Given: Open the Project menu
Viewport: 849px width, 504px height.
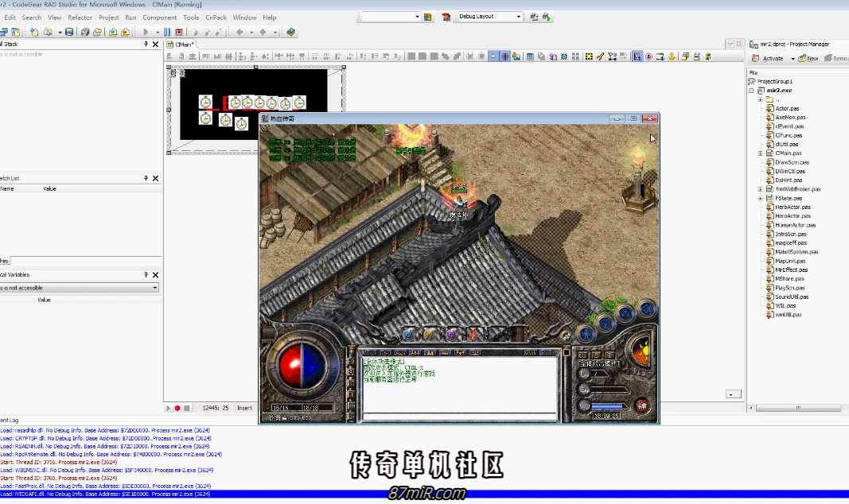Looking at the screenshot, I should click(108, 17).
